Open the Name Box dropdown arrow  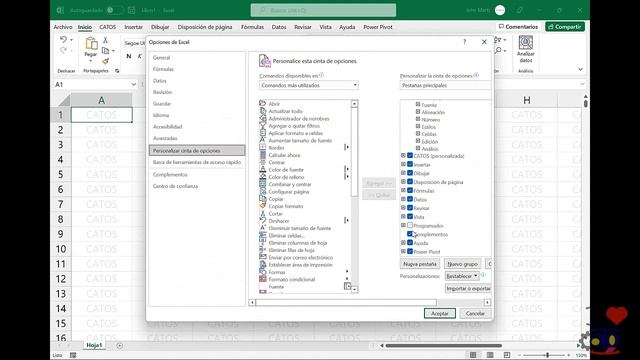[133, 84]
